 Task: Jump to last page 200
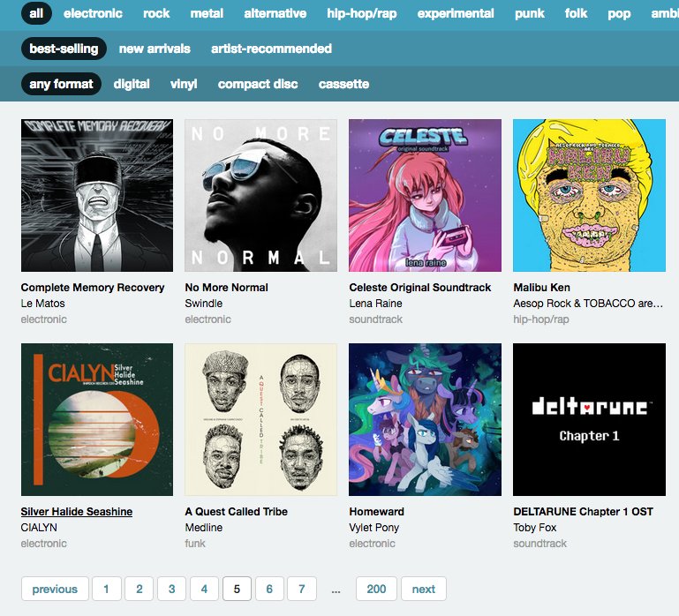pyautogui.click(x=376, y=589)
